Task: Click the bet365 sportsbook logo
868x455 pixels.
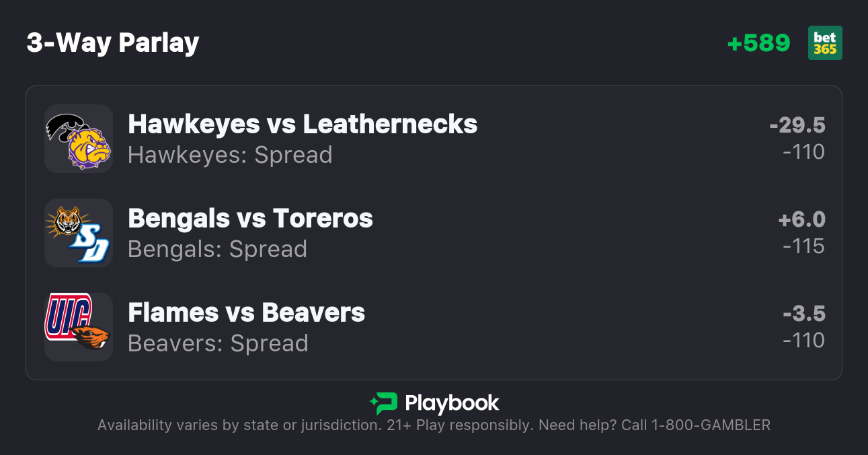Action: click(x=825, y=43)
